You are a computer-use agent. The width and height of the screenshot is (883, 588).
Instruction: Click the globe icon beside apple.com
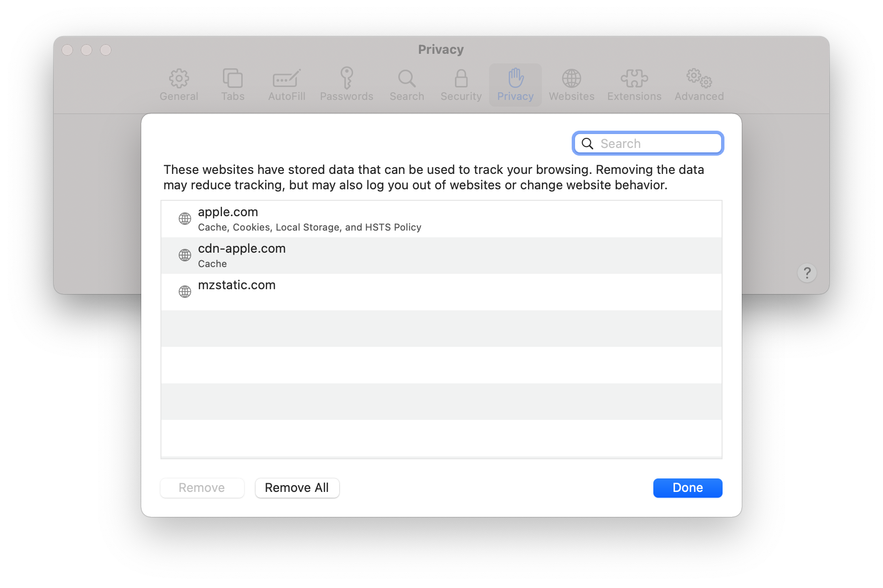[x=185, y=219]
